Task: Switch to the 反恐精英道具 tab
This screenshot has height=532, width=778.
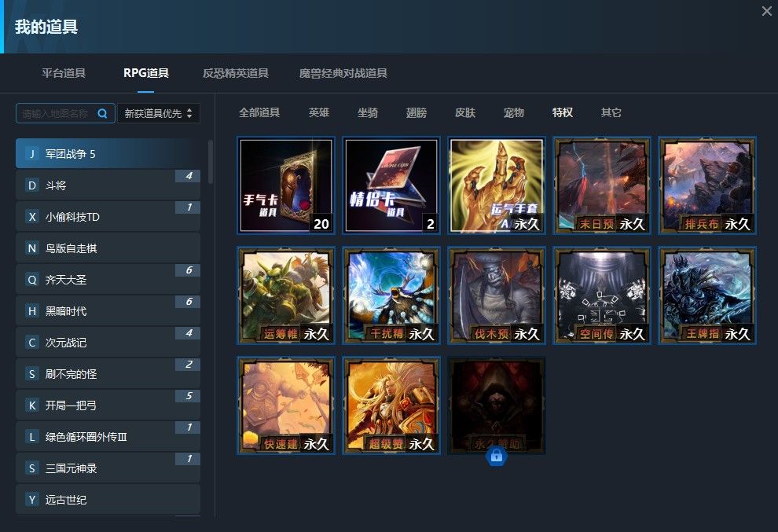Action: [x=236, y=72]
